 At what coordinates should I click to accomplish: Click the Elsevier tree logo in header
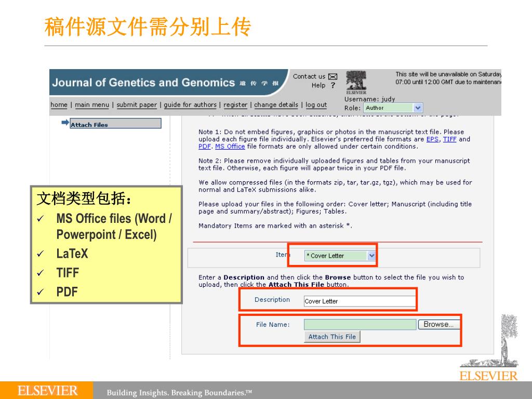coord(356,83)
